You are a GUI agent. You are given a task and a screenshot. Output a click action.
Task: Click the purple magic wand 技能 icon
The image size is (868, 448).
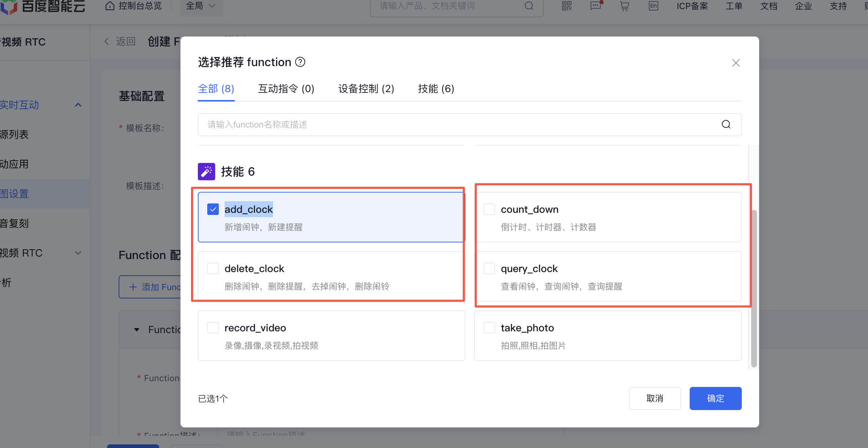pos(207,172)
